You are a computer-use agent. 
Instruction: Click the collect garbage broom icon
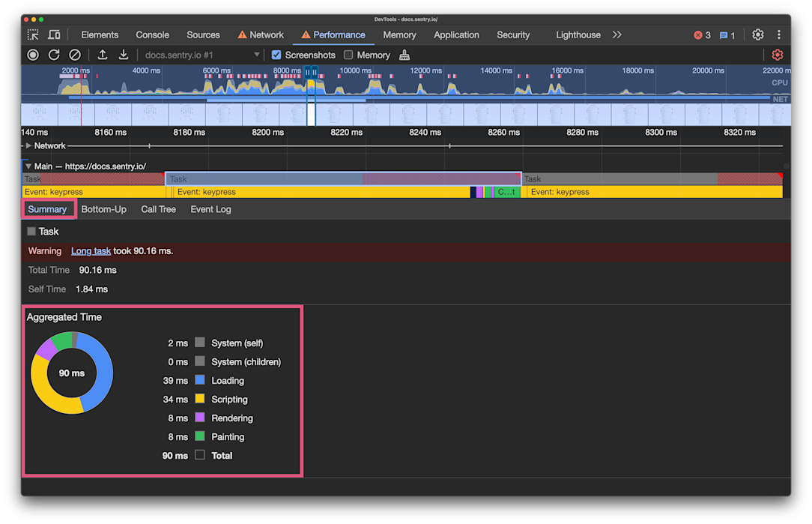click(x=405, y=55)
